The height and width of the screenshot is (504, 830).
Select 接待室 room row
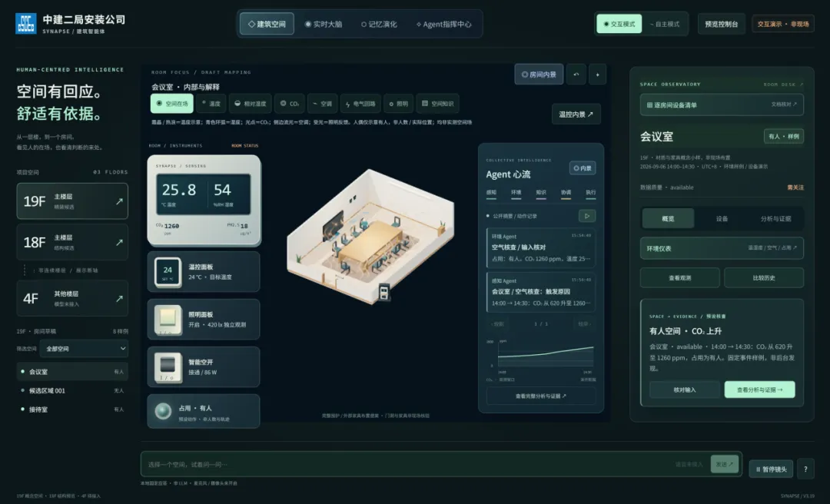[x=72, y=409]
